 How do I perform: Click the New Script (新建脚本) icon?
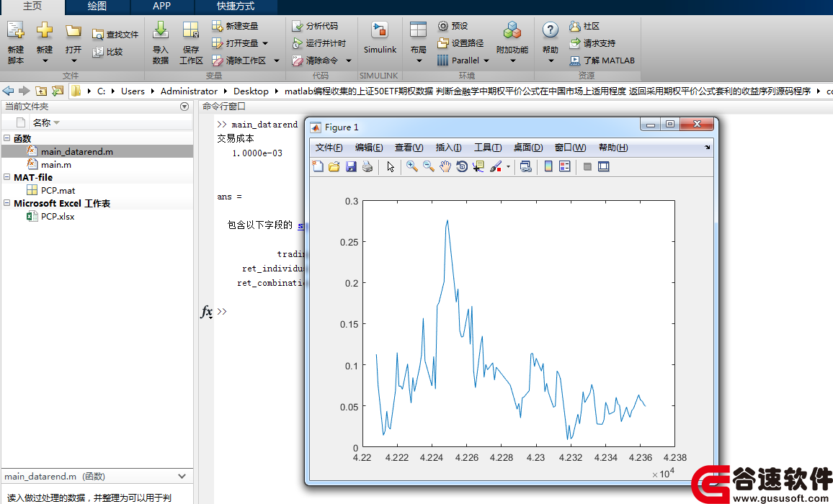point(15,30)
